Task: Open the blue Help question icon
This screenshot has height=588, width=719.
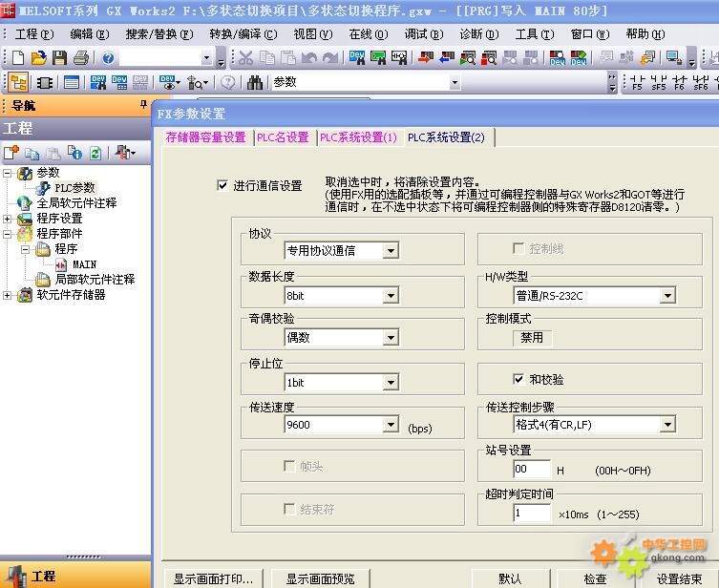Action: [108, 57]
